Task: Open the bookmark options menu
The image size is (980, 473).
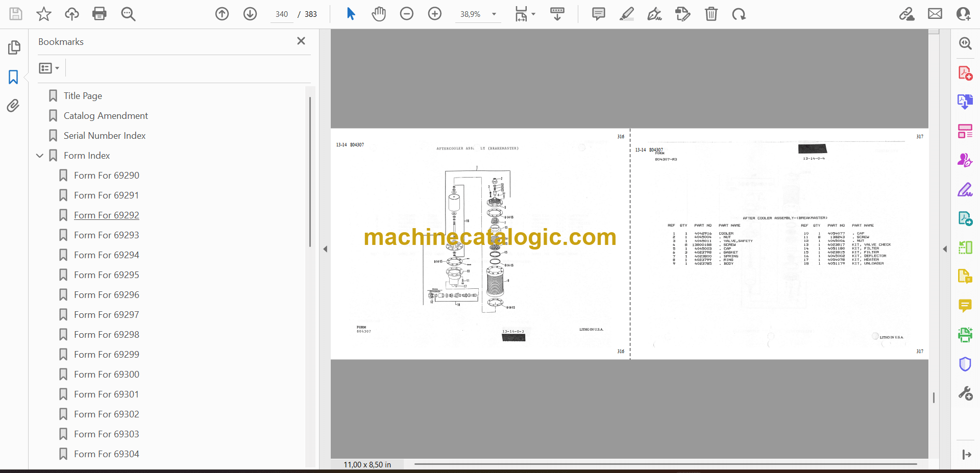Action: click(x=49, y=68)
